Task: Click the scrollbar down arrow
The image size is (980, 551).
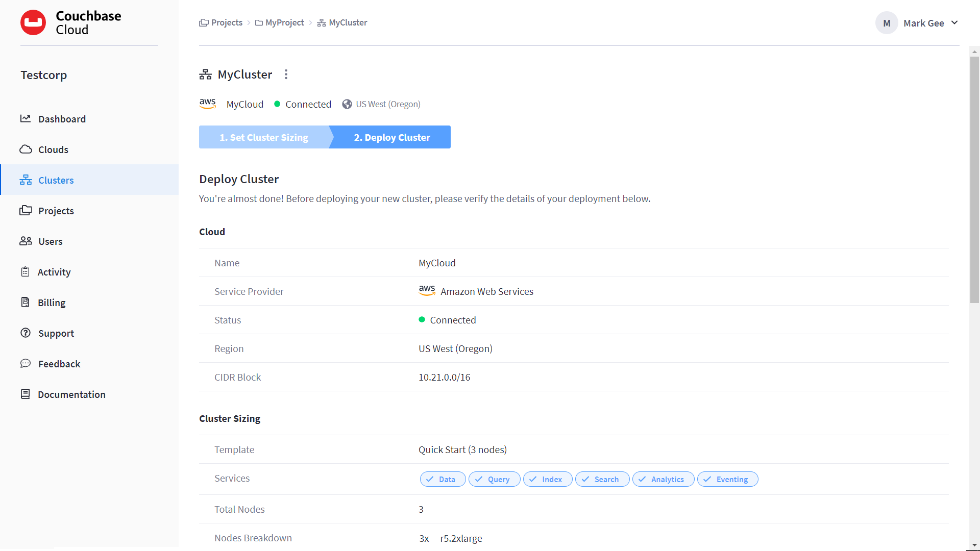Action: pyautogui.click(x=974, y=546)
